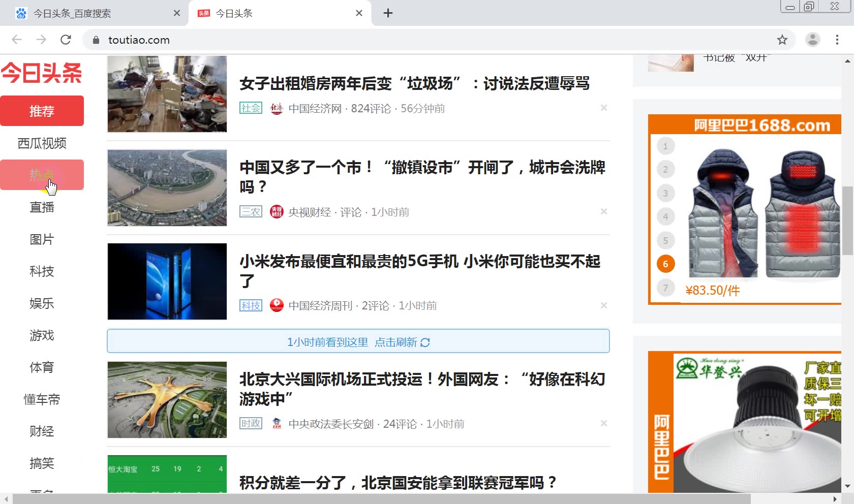Viewport: 854px width, 504px height.
Task: Select the 推荐 channel
Action: (42, 111)
